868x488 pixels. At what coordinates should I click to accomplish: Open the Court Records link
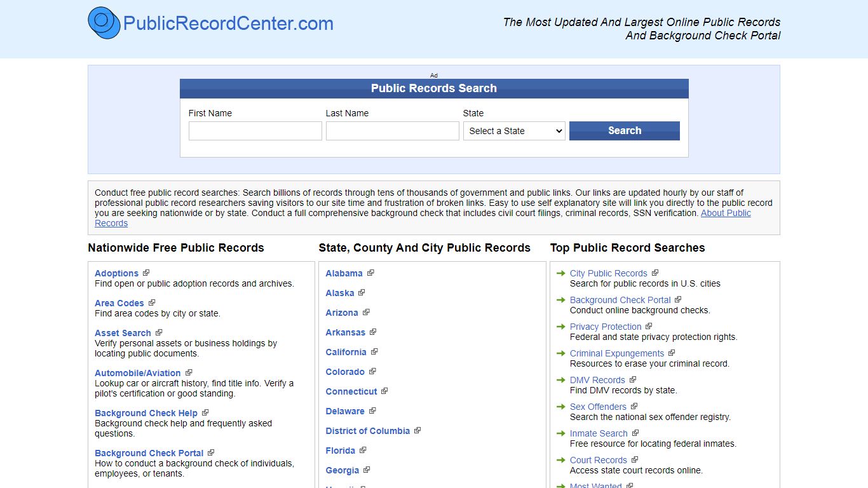(598, 460)
